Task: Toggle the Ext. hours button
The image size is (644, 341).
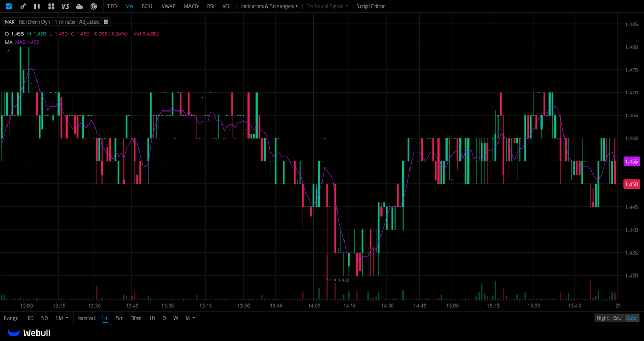Action: coord(618,318)
